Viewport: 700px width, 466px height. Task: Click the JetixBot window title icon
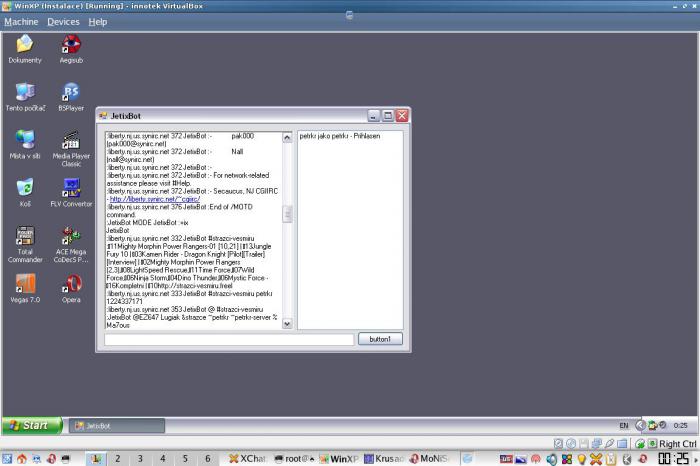click(x=103, y=116)
